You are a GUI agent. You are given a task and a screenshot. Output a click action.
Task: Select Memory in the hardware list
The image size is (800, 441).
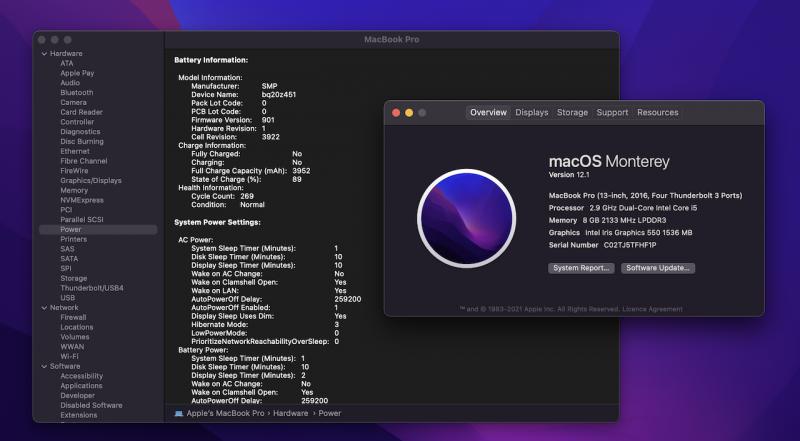pyautogui.click(x=74, y=190)
